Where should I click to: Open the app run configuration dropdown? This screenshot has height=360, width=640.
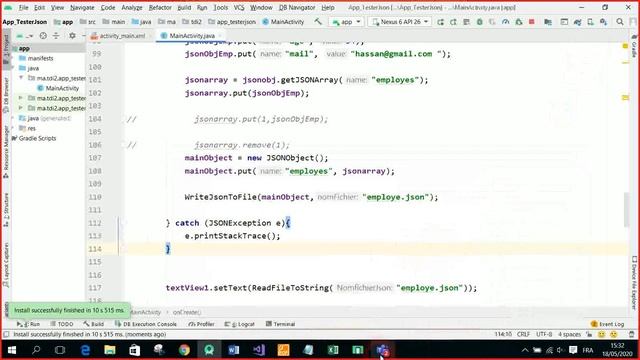(x=346, y=22)
